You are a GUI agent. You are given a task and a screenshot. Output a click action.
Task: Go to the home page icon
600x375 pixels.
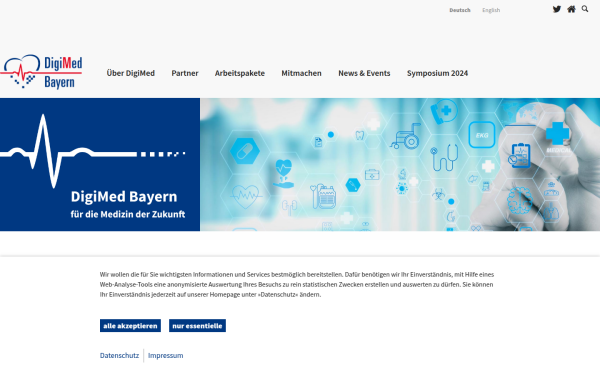(x=571, y=9)
